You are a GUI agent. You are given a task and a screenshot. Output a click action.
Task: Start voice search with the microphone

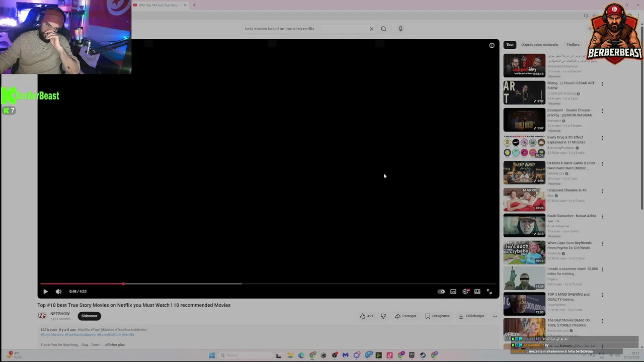tap(400, 29)
